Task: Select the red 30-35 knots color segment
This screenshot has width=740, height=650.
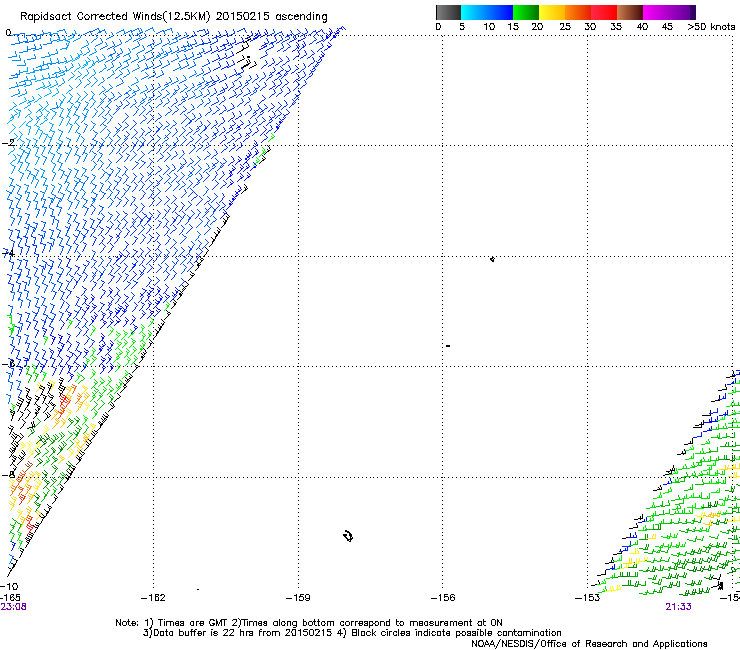Action: pos(604,12)
